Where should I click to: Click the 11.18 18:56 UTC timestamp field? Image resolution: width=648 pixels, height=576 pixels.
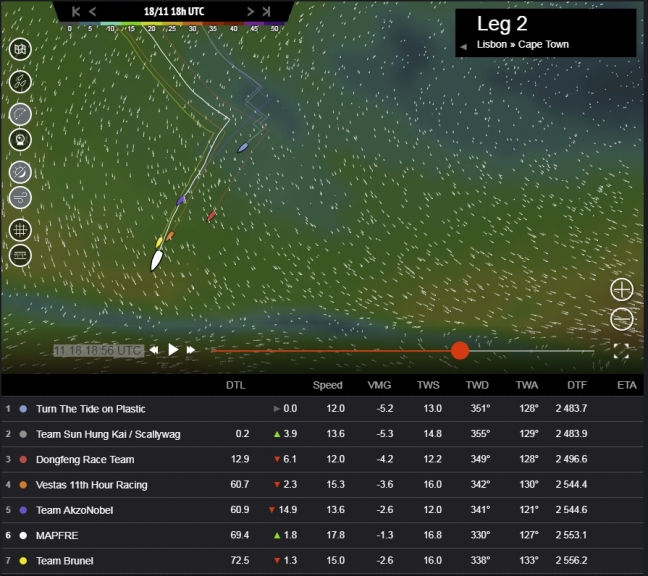[99, 351]
